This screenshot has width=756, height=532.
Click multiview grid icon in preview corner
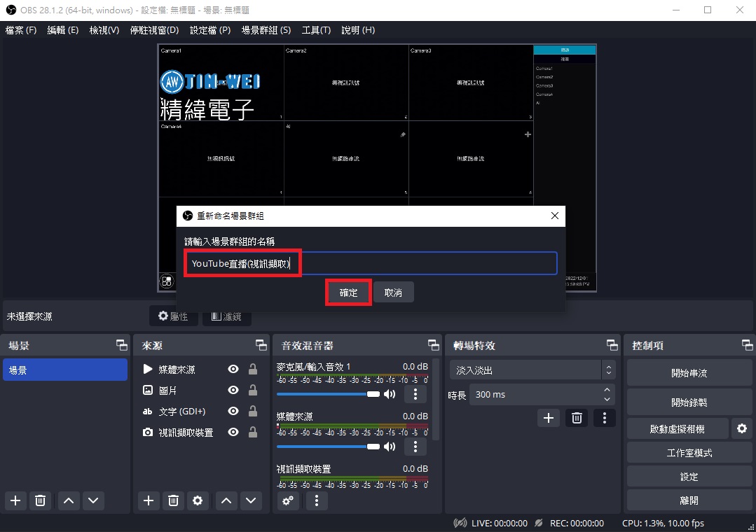167,281
